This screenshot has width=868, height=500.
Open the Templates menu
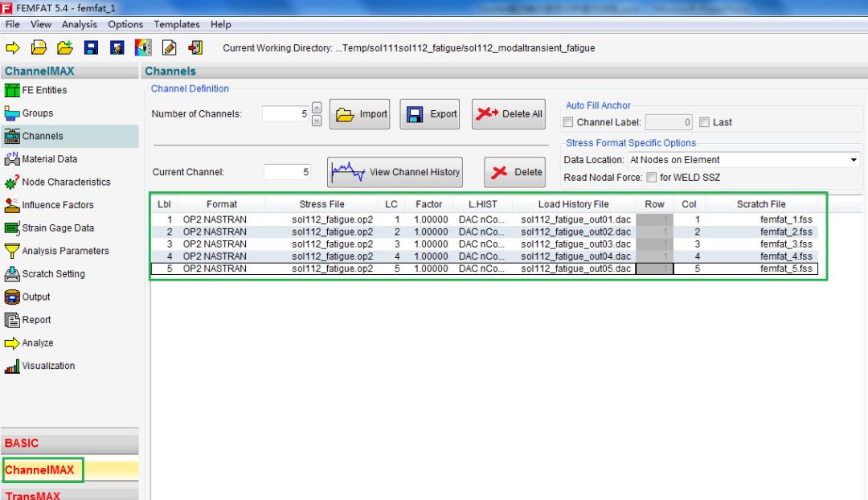177,24
